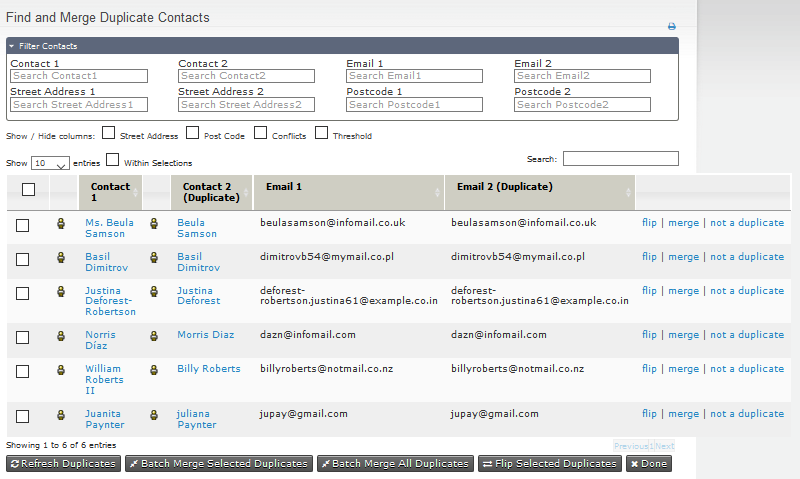
Task: Click contact icon beside juliana Paynter
Action: (x=154, y=413)
